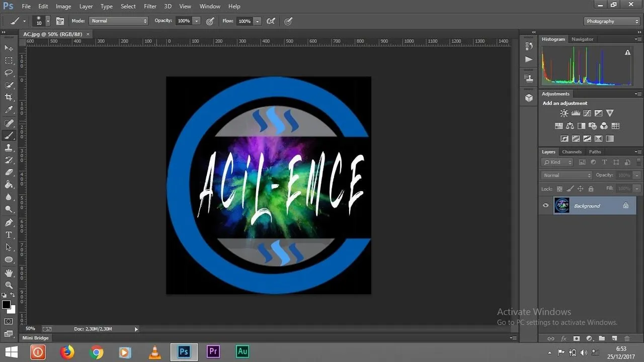644x362 pixels.
Task: Select the Eraser tool
Action: click(x=9, y=172)
